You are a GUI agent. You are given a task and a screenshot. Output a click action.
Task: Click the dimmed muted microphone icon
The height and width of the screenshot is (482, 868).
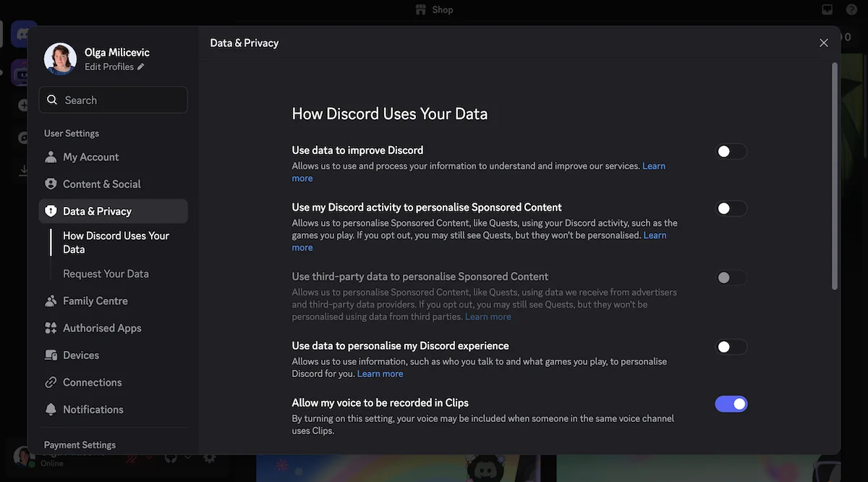(x=132, y=457)
